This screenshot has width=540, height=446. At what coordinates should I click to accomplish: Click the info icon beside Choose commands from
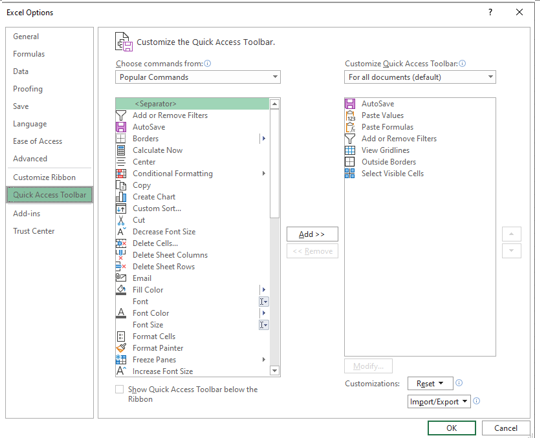[x=207, y=63]
